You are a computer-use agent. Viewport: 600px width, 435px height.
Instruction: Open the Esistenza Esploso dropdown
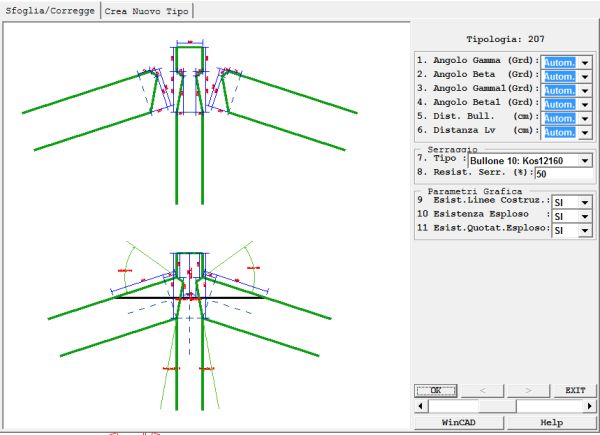point(585,216)
